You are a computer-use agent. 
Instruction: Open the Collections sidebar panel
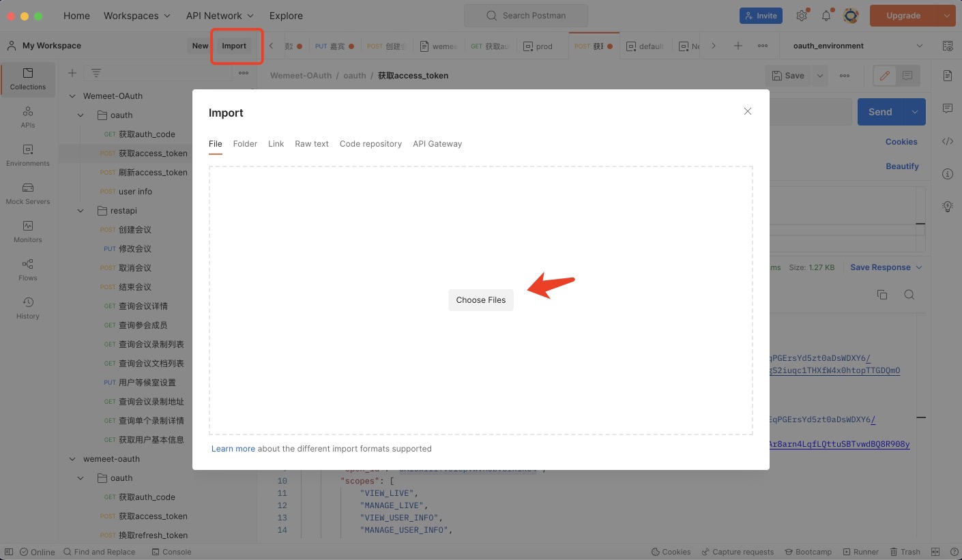click(28, 79)
